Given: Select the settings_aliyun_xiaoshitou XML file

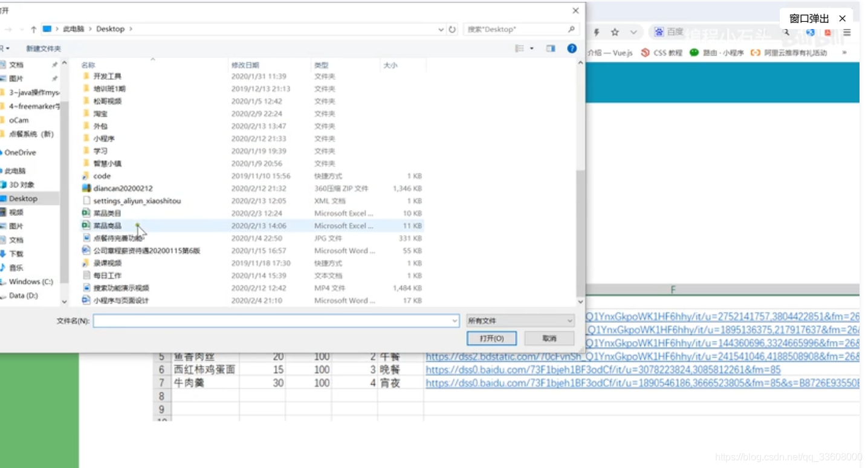Looking at the screenshot, I should click(x=253, y=201).
